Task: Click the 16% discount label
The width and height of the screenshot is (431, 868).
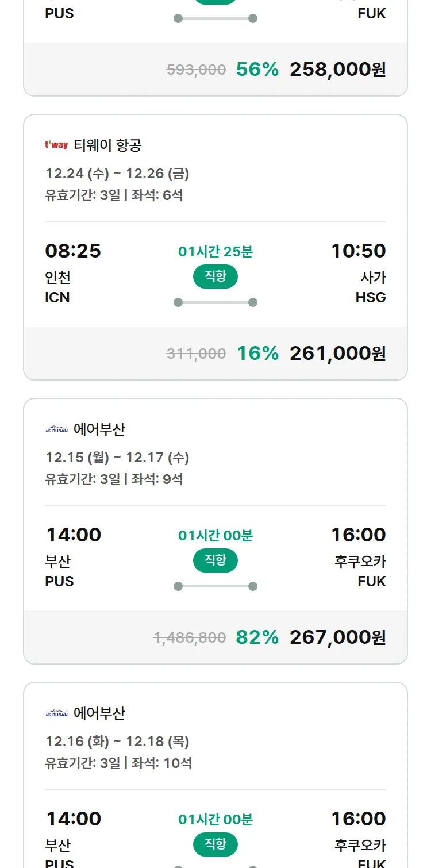Action: pos(257,354)
